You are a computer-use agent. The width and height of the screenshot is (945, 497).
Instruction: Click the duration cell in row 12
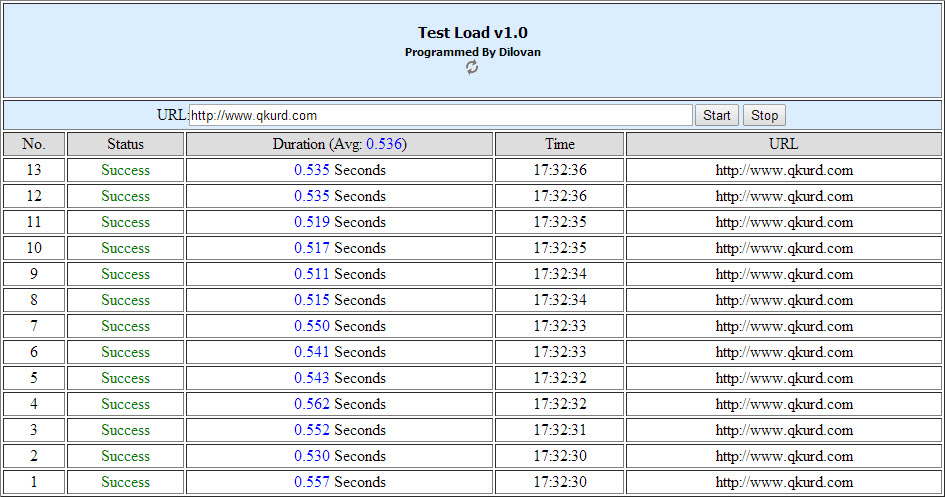pyautogui.click(x=339, y=196)
